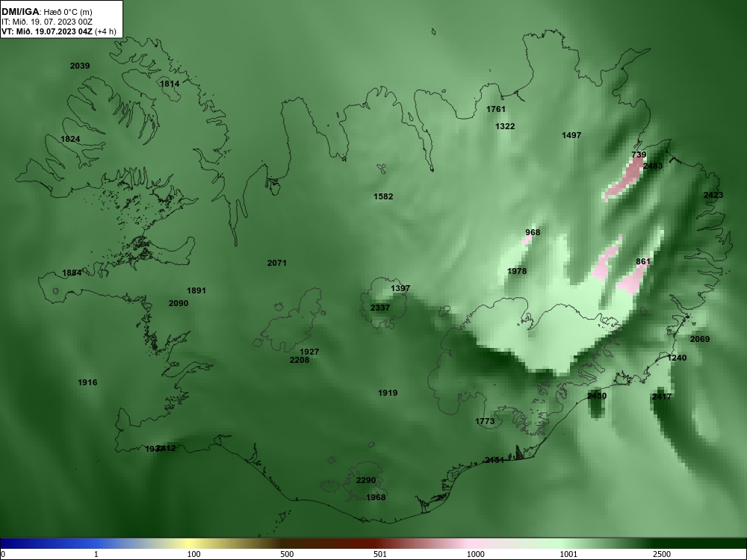Click the value 1240 on the map
Screen dimensions: 747x560
[677, 358]
